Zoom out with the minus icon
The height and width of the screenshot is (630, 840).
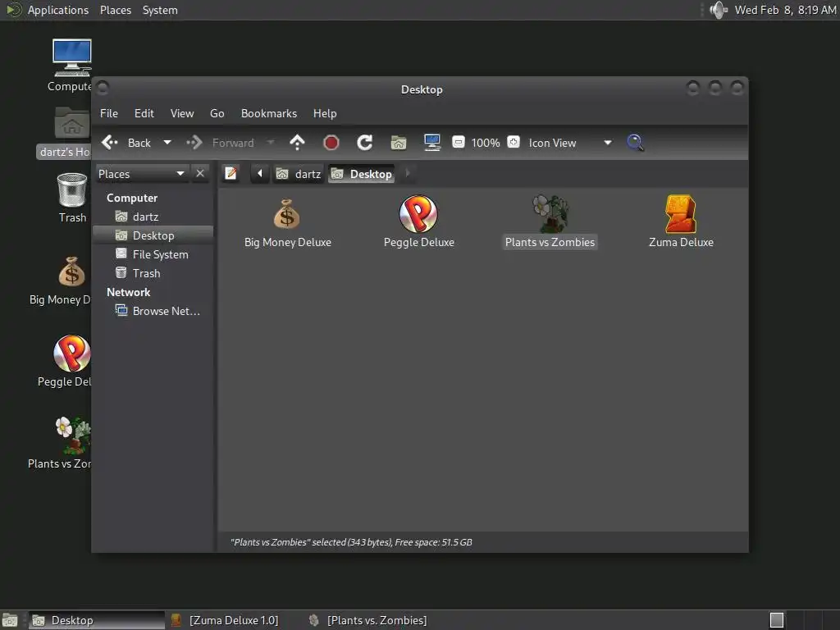tap(458, 142)
